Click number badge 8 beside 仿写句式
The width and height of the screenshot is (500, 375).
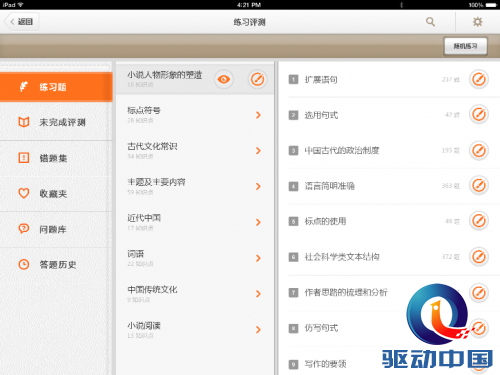293,328
